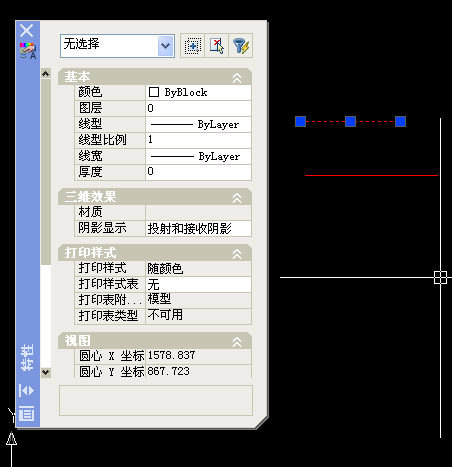
Task: Click the 特性 palette title text
Action: click(x=27, y=358)
